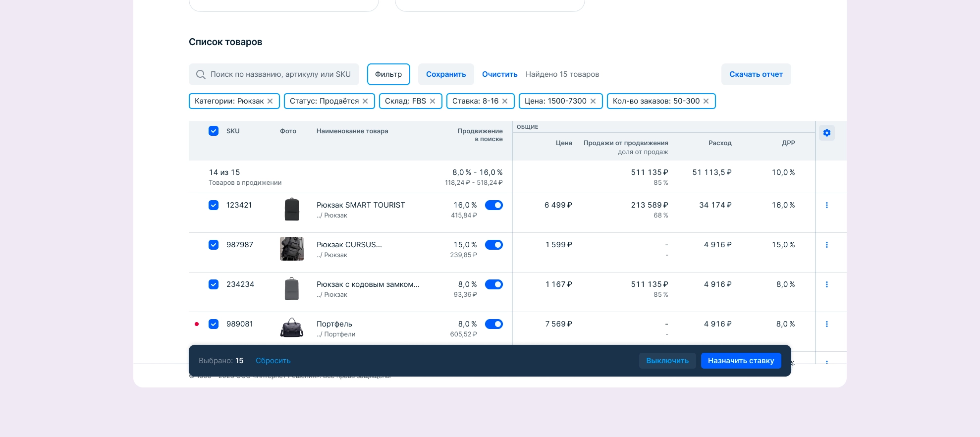Image resolution: width=980 pixels, height=437 pixels.
Task: Click the price value "6 499 ₽"
Action: [558, 205]
